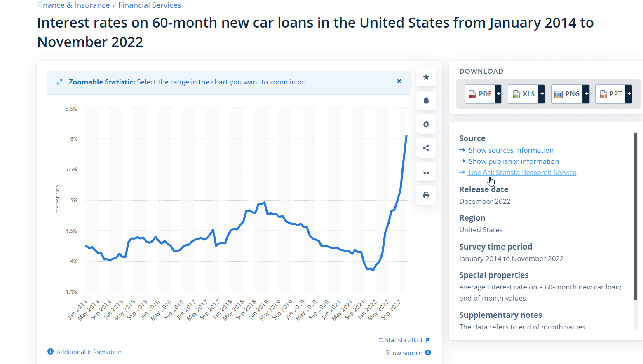Print the chart with printer icon
The width and height of the screenshot is (643, 364).
(426, 195)
